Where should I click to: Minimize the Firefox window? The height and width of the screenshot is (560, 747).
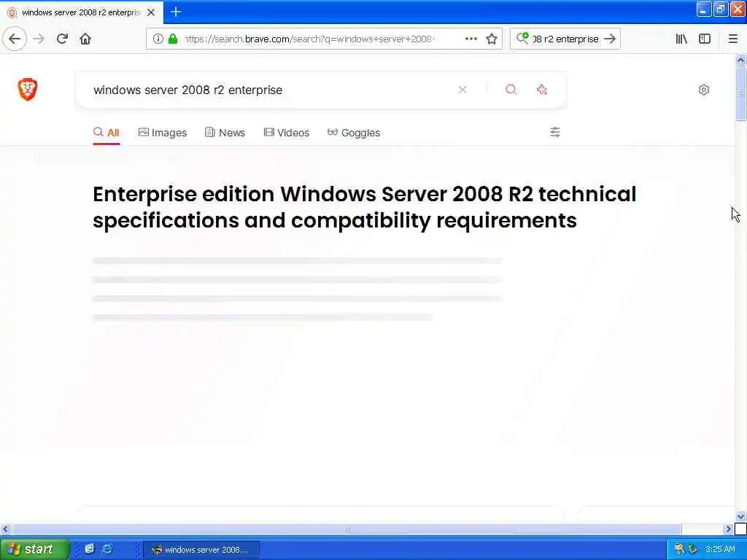click(x=704, y=9)
